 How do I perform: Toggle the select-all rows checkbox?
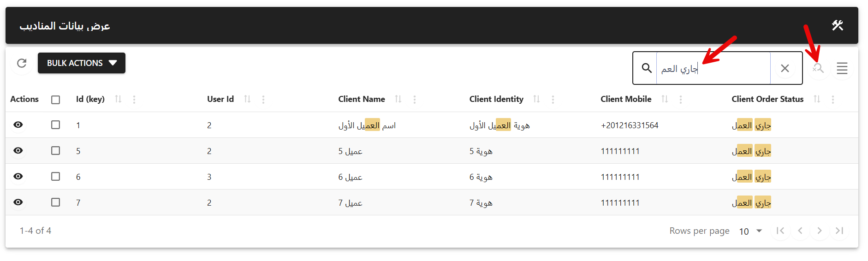56,100
